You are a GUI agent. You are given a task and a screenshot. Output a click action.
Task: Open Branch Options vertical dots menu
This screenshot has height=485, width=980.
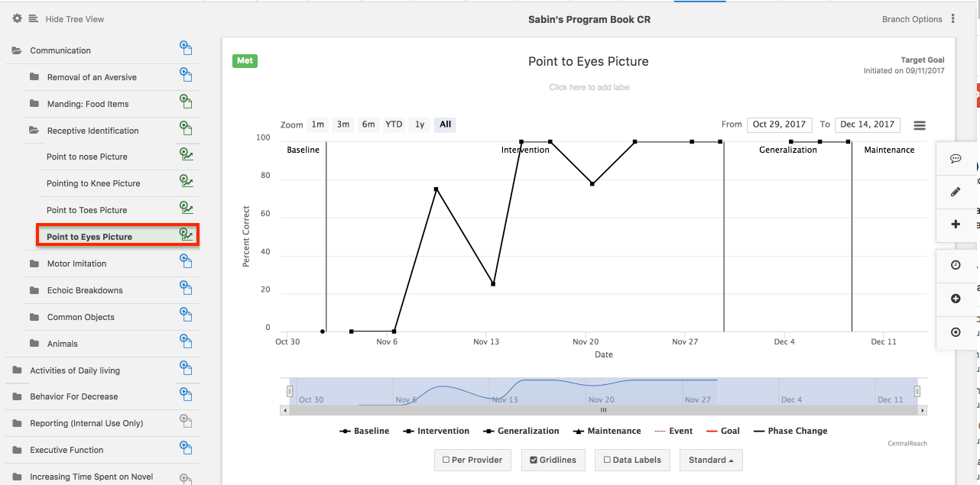tap(952, 19)
